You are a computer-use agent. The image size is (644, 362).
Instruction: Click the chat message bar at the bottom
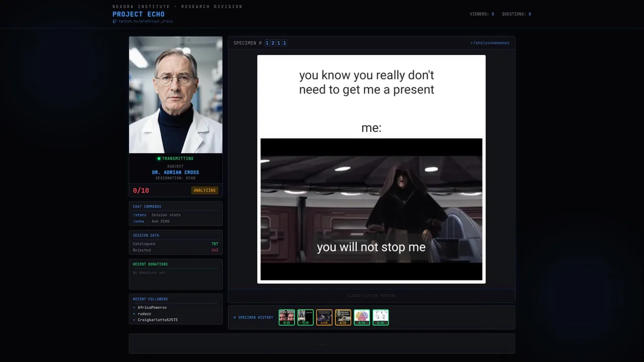point(322,344)
